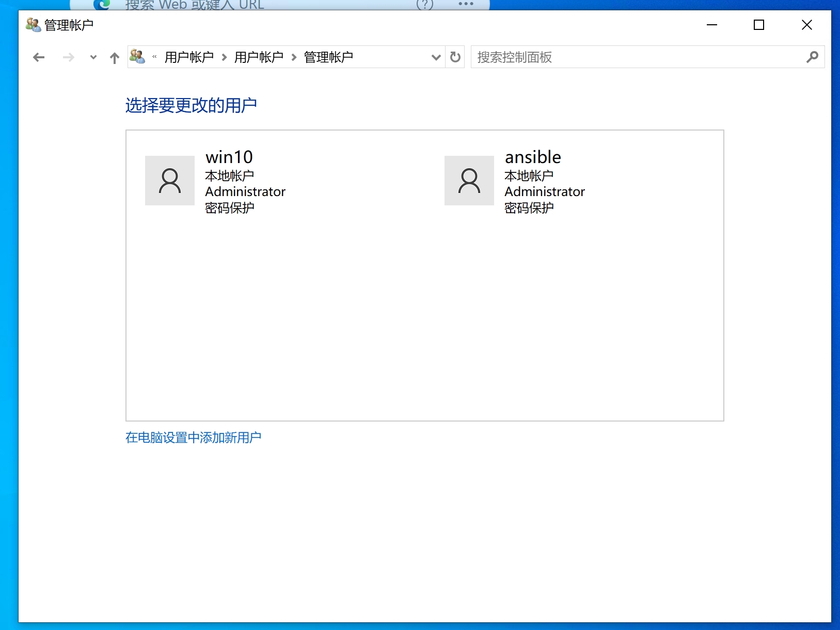Click the 选择要更改的用户 heading
The width and height of the screenshot is (840, 630).
[x=191, y=105]
